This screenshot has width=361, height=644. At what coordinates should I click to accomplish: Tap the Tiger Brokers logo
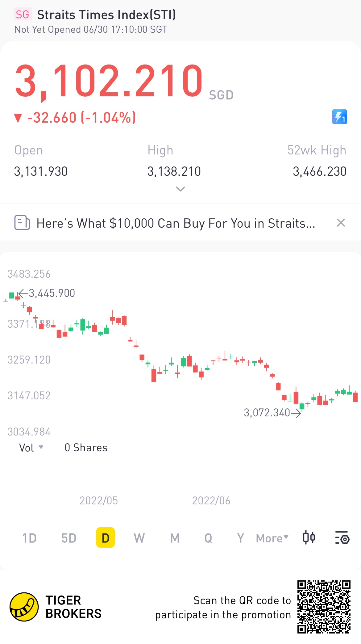click(24, 607)
